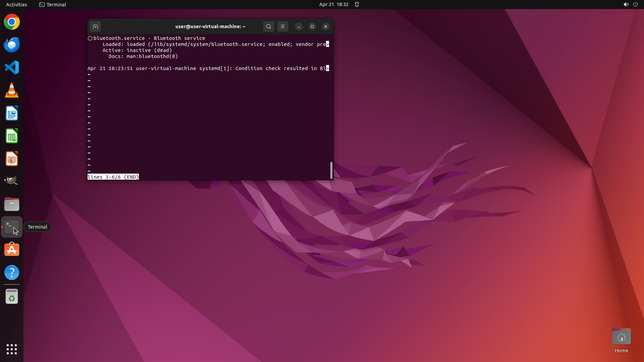Open Ubuntu Software store

12,250
